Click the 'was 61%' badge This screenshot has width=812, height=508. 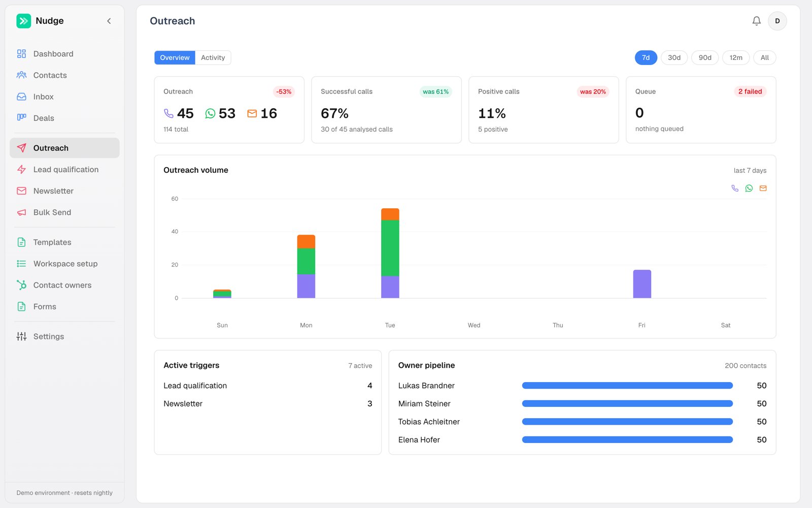436,91
